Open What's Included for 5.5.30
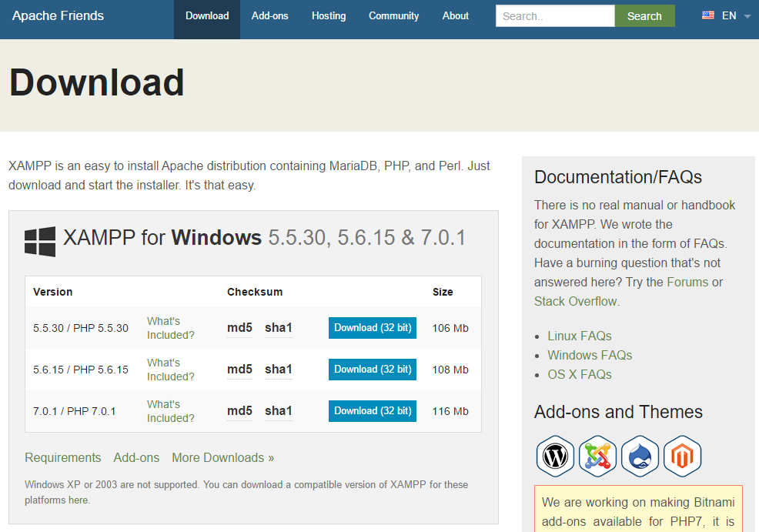This screenshot has width=759, height=532. point(170,328)
